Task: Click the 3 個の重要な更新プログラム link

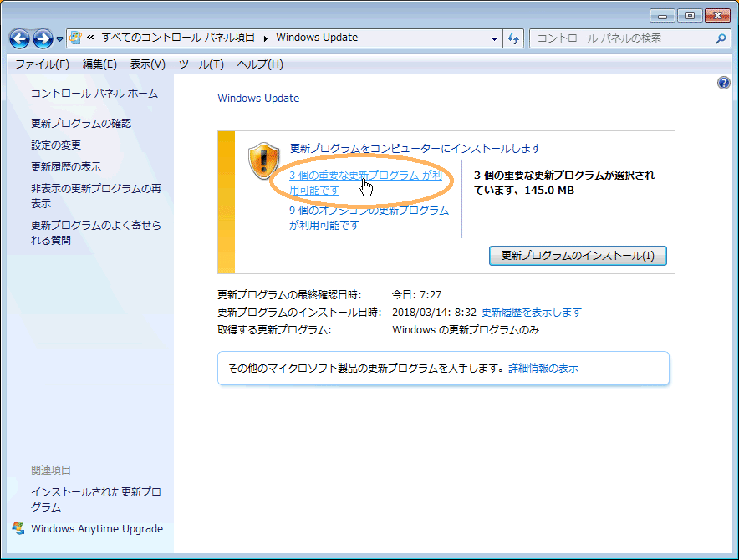Action: [x=365, y=183]
